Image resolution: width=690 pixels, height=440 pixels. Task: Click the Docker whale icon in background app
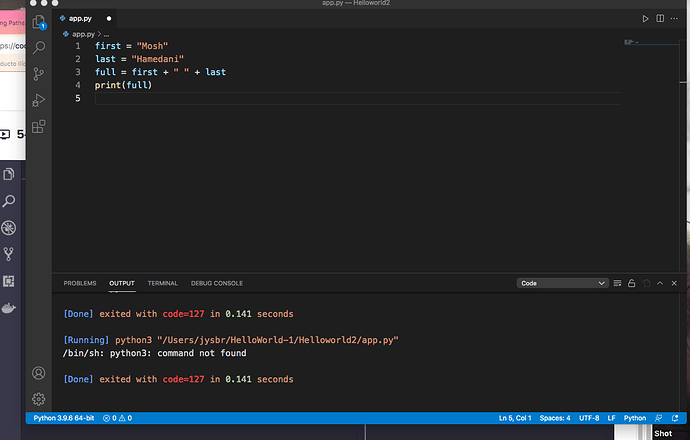point(9,308)
